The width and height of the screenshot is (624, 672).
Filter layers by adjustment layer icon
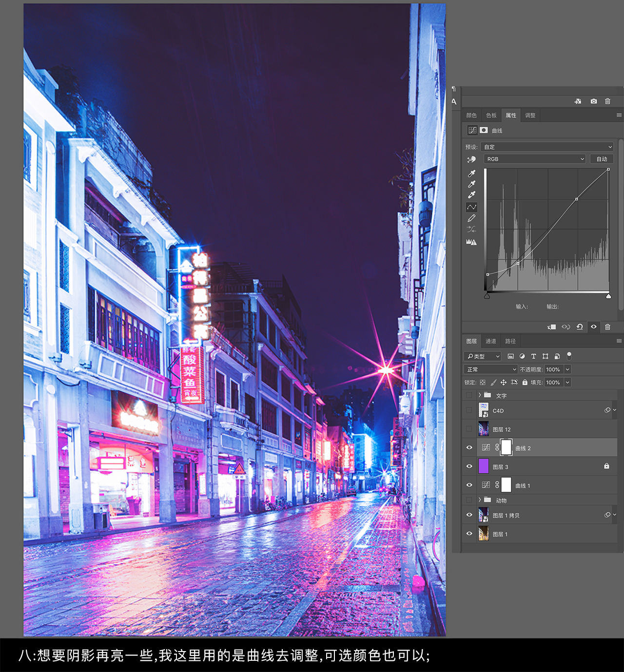coord(522,356)
